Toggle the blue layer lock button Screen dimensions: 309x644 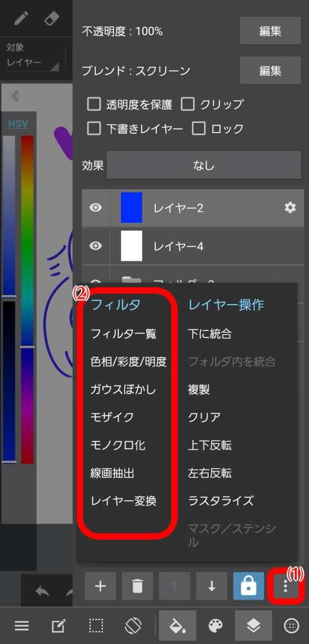(248, 586)
